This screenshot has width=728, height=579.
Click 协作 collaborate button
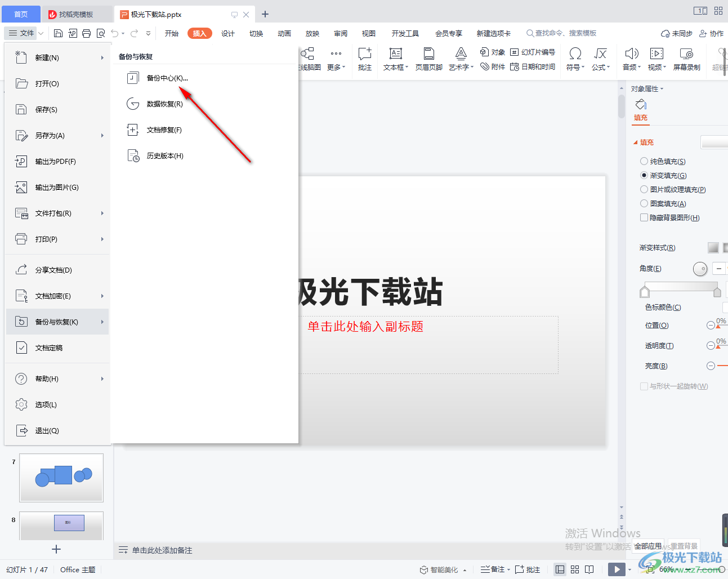tap(711, 33)
